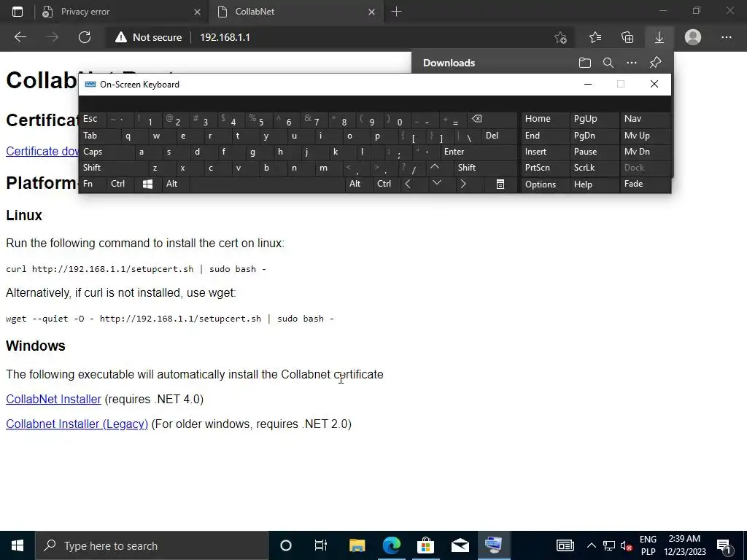This screenshot has width=747, height=560.
Task: Reload the 192.168.1.1 page
Action: [x=85, y=37]
